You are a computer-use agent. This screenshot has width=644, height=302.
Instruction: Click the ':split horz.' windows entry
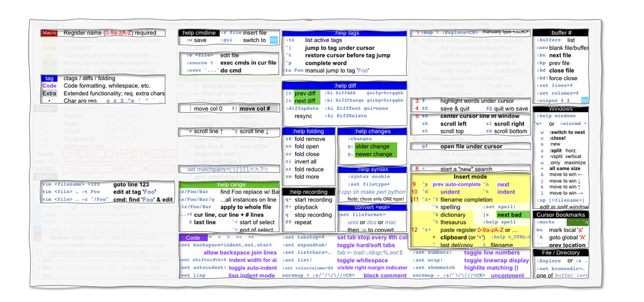click(563, 151)
